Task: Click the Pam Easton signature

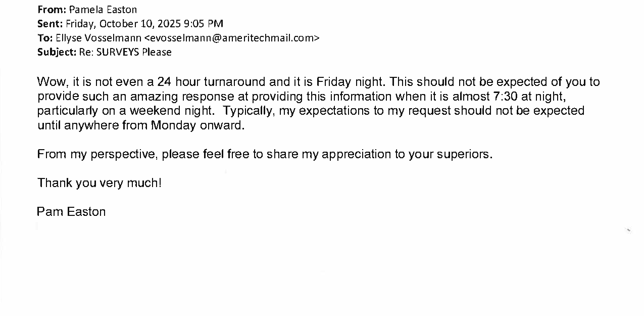Action: coord(71,212)
